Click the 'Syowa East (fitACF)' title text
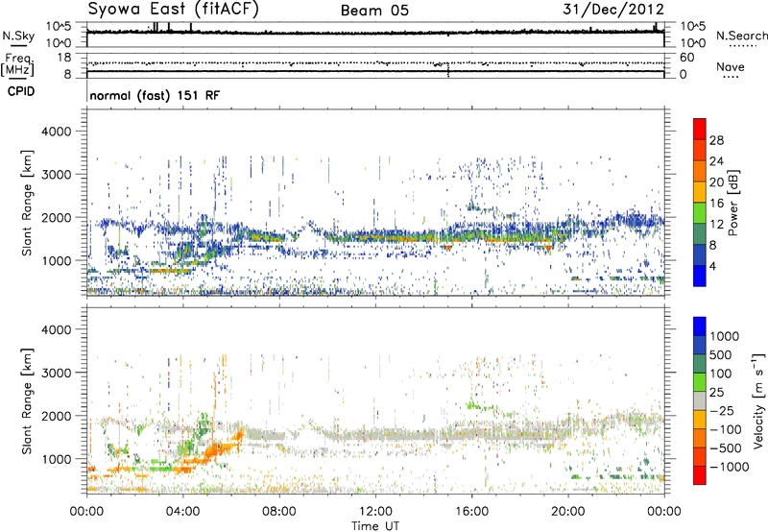The height and width of the screenshot is (532, 768). (173, 9)
